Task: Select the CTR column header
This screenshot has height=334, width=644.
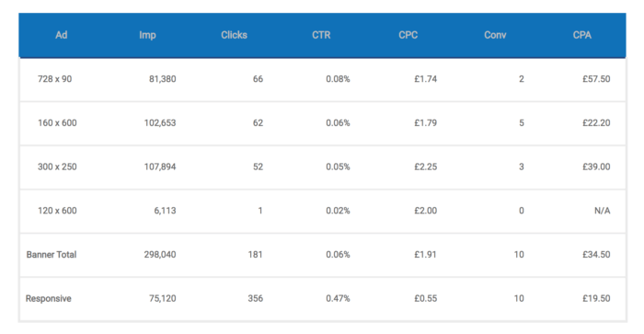Action: [321, 35]
